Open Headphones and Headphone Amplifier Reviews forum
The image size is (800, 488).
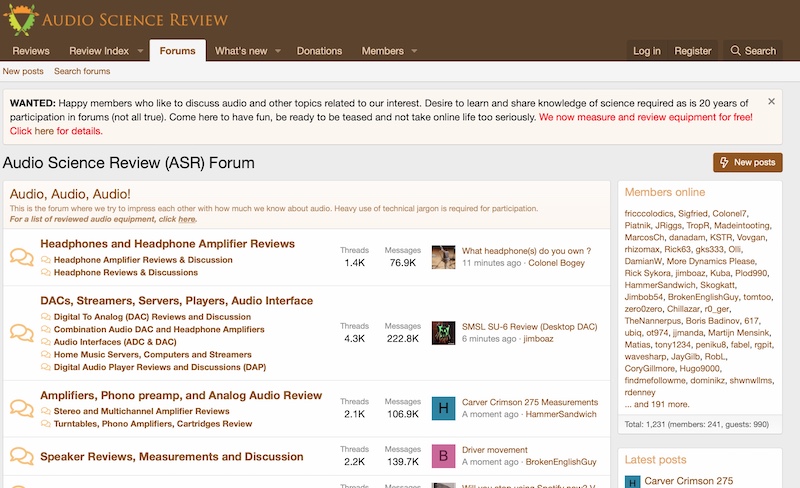(167, 244)
